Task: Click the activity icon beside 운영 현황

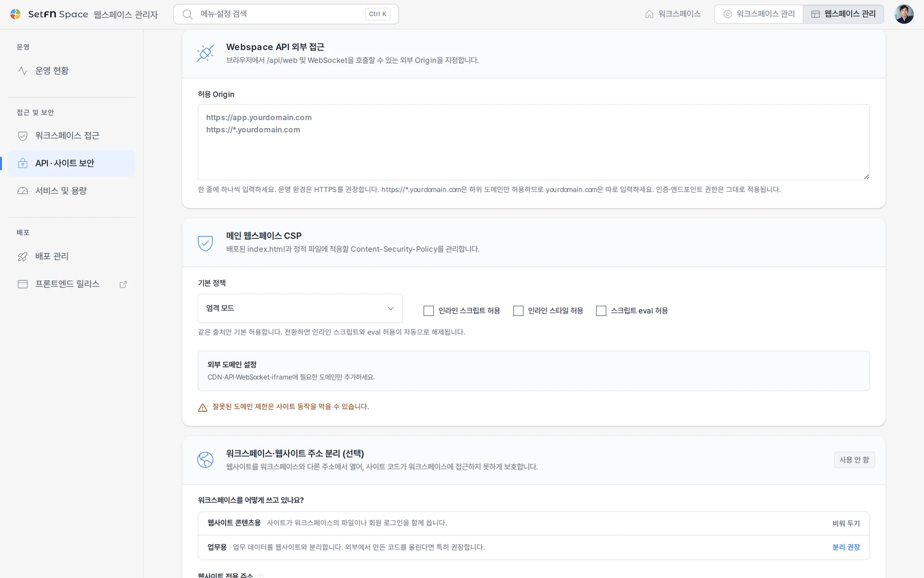Action: click(23, 71)
